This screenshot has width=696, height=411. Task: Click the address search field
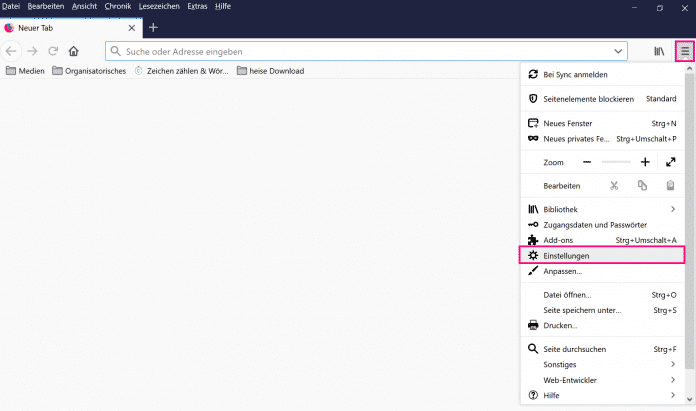click(360, 51)
